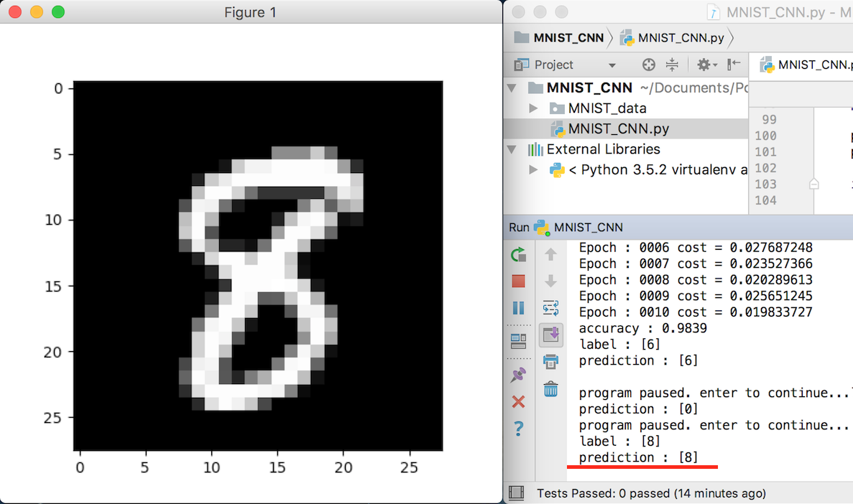Image resolution: width=853 pixels, height=504 pixels.
Task: Collapse the MNIST_CNN root folder triangle
Action: point(512,88)
